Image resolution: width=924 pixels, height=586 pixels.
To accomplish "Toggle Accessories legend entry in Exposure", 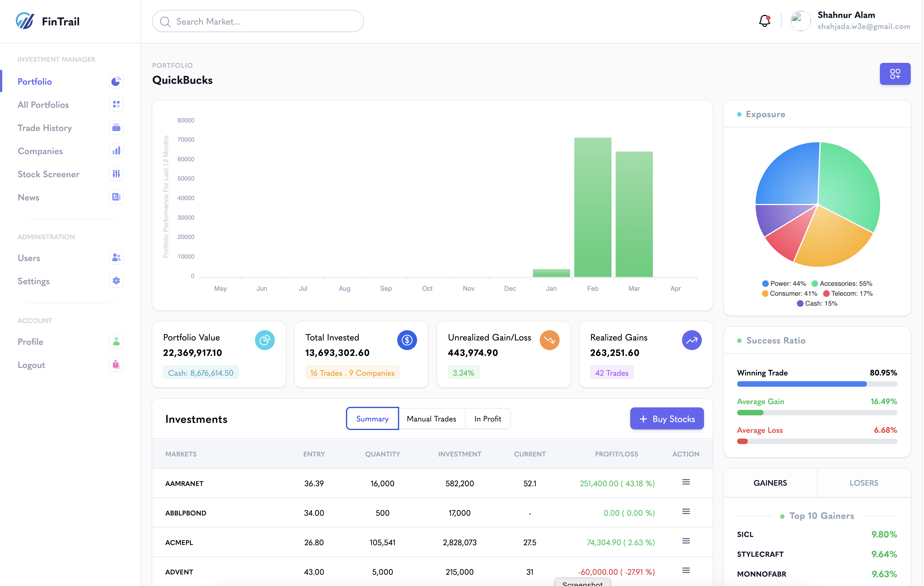I will pyautogui.click(x=842, y=284).
